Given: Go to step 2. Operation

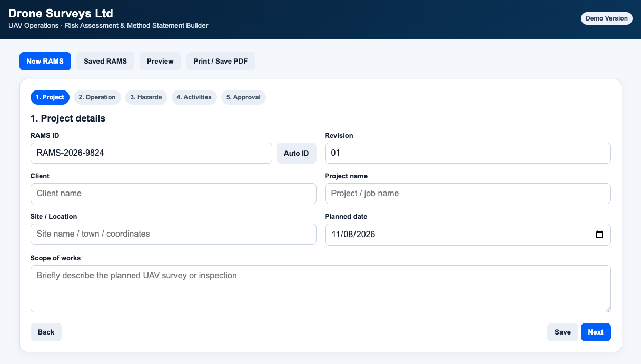Looking at the screenshot, I should 97,97.
